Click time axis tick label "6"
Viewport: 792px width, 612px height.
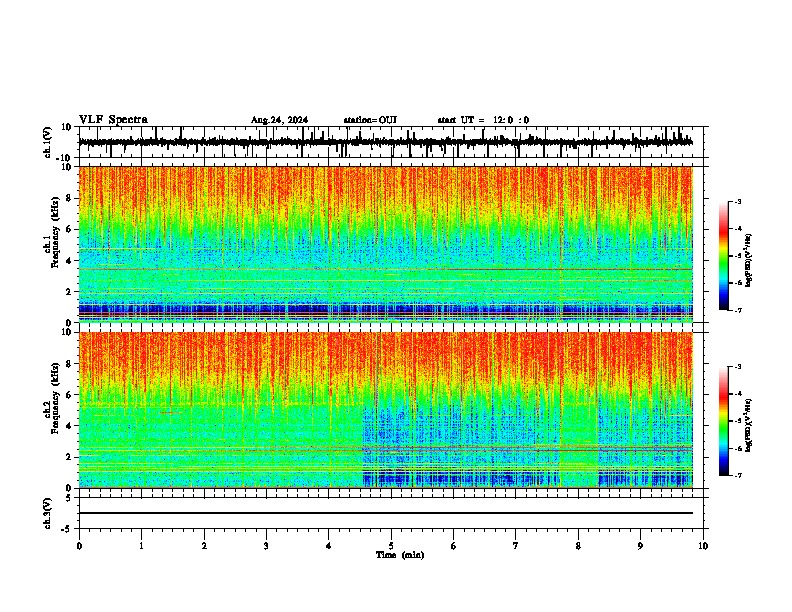tap(454, 546)
